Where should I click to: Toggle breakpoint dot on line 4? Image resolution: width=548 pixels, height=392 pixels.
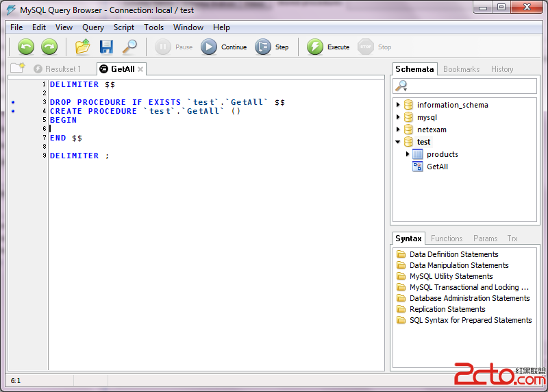click(x=13, y=111)
